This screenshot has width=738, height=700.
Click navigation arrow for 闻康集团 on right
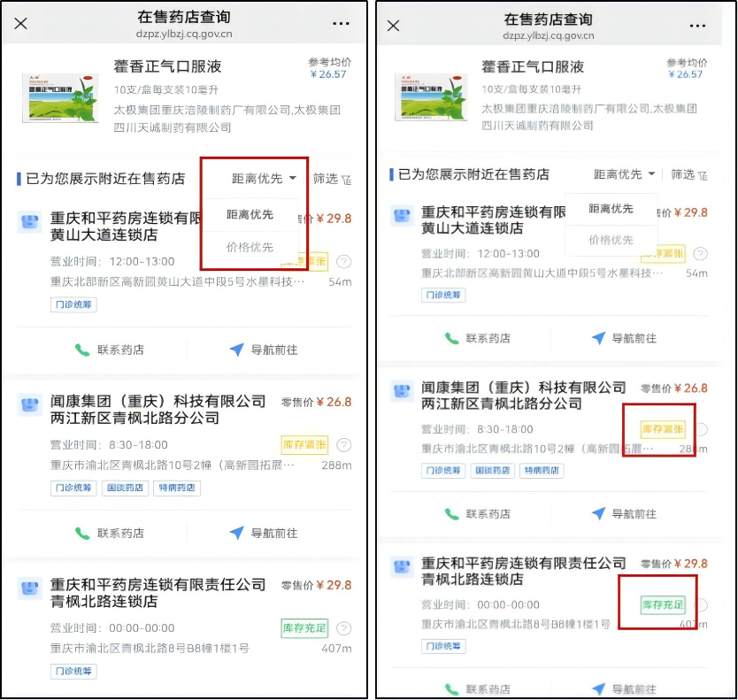click(598, 513)
